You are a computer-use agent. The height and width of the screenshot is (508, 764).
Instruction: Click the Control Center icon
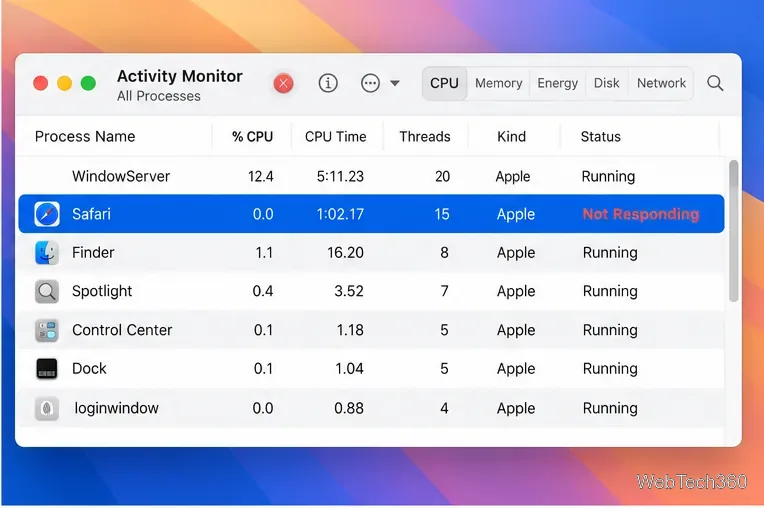(x=47, y=330)
